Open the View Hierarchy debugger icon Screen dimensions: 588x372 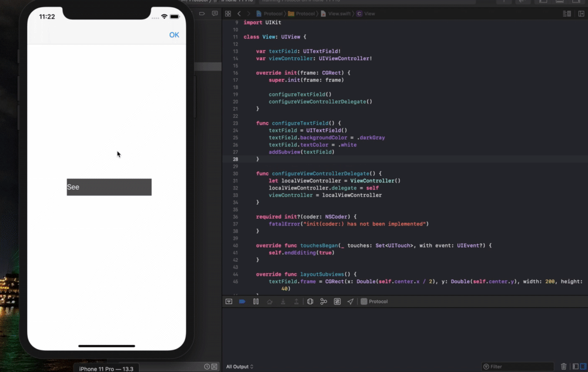pos(310,301)
